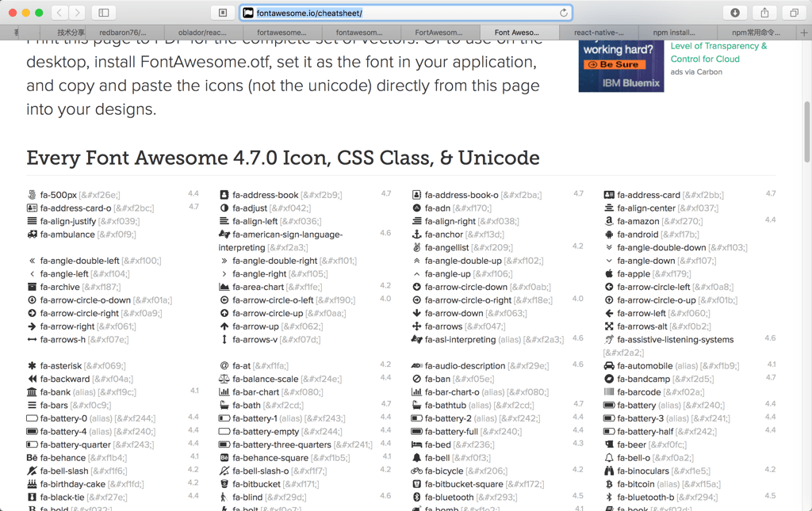Image resolution: width=812 pixels, height=511 pixels.
Task: Click the fa-area-chart icon glyph
Action: tap(224, 287)
